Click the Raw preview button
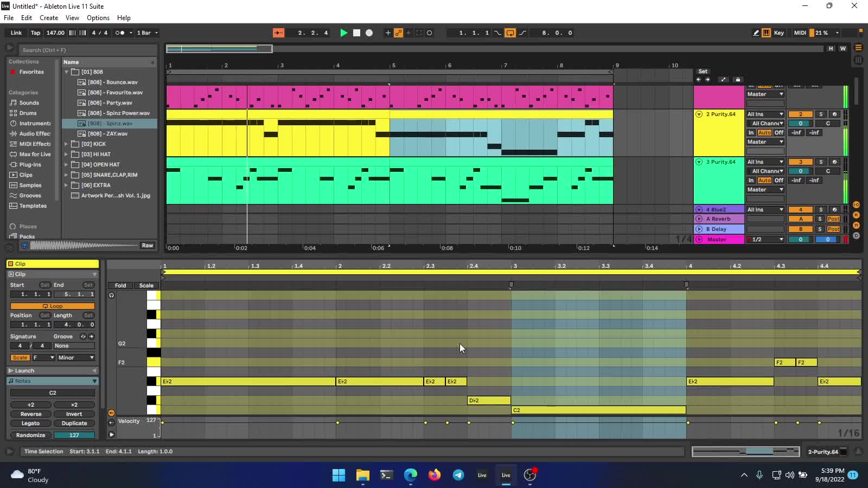The height and width of the screenshot is (488, 868). 148,245
